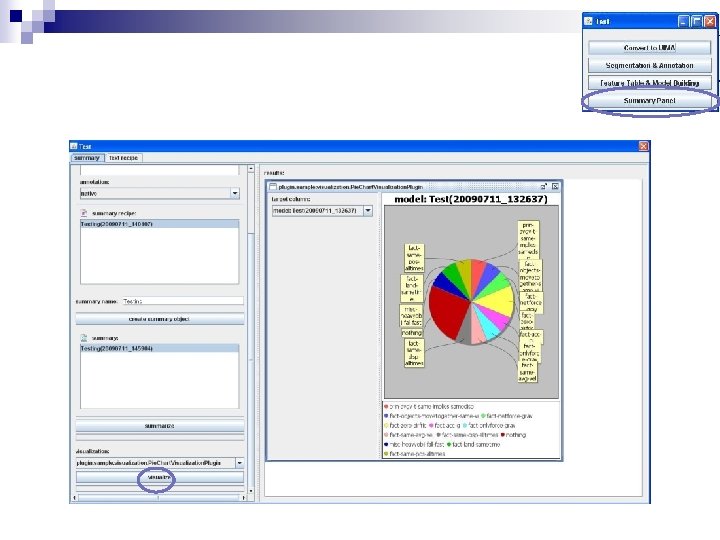The image size is (720, 540).
Task: Click the 'misc-heavyobj fall fast' callout label
Action: tap(411, 316)
